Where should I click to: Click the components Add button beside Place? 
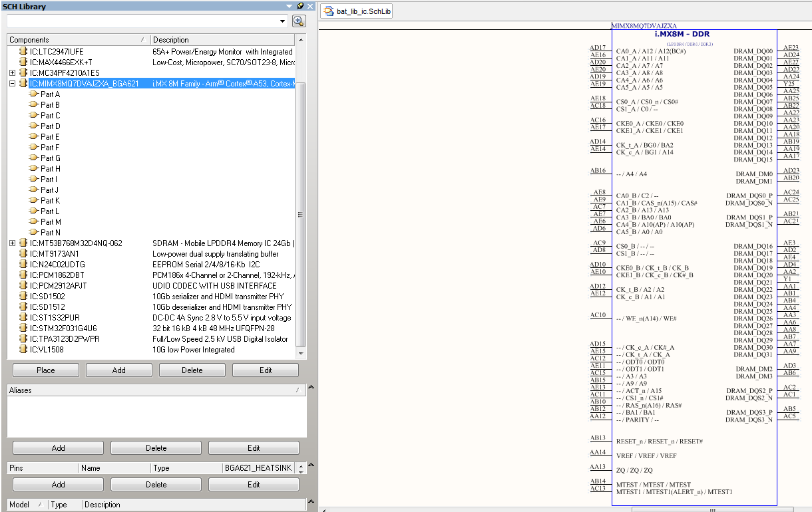click(119, 370)
